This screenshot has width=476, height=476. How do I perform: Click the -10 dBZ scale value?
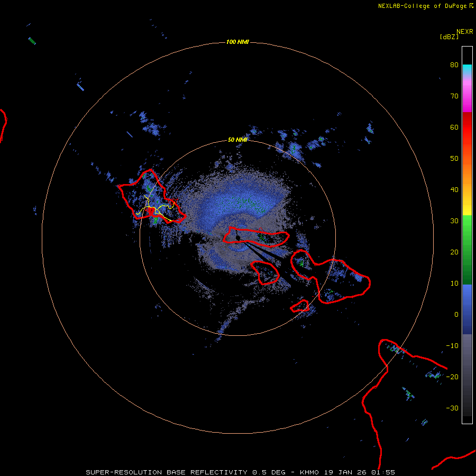tap(452, 345)
